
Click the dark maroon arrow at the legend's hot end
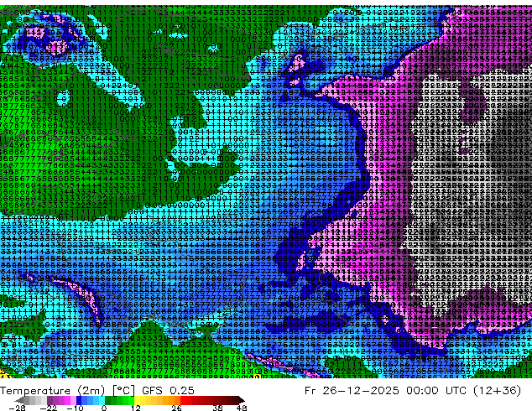point(241,400)
